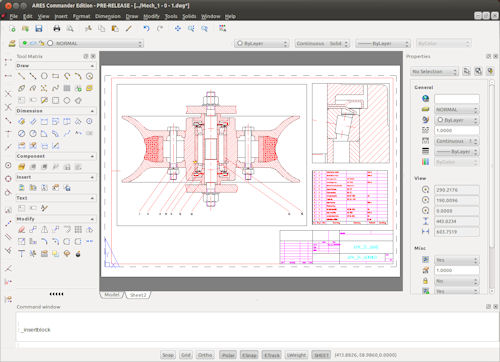Screen dimensions: 500x362
Task: Select the Hatch tool in Draw section
Action: click(x=67, y=88)
